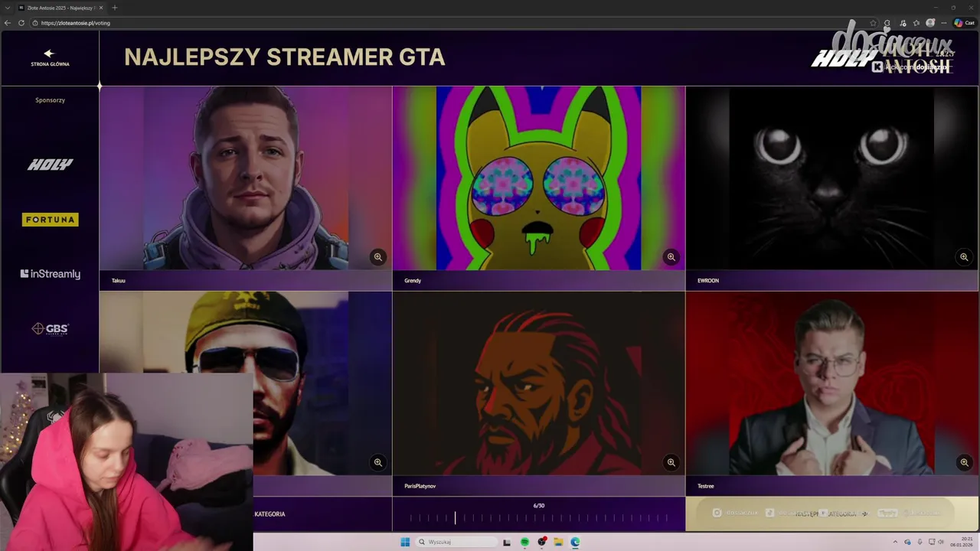Open the browser profile avatar

(x=930, y=23)
